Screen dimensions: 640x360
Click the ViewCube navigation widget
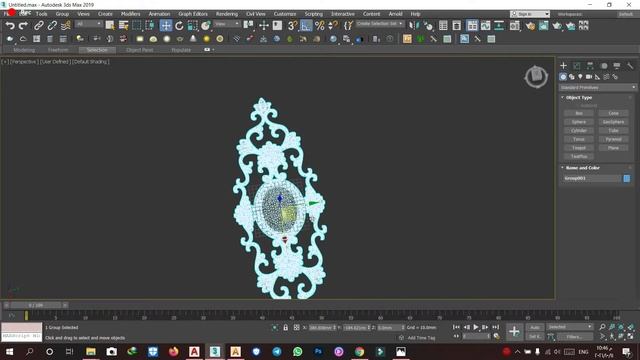(x=536, y=76)
